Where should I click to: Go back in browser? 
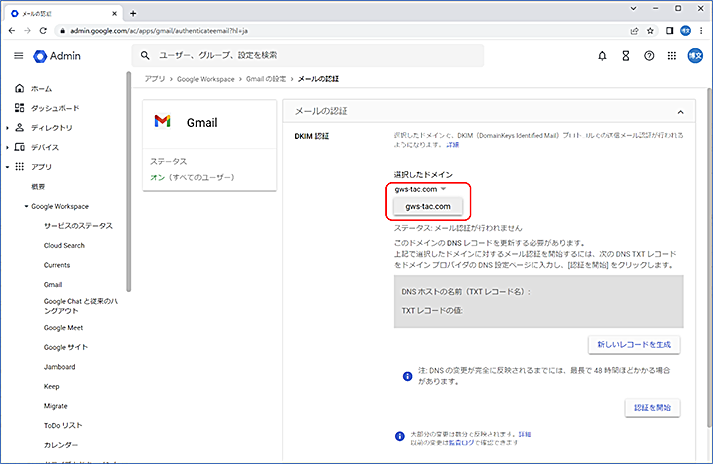(12, 30)
